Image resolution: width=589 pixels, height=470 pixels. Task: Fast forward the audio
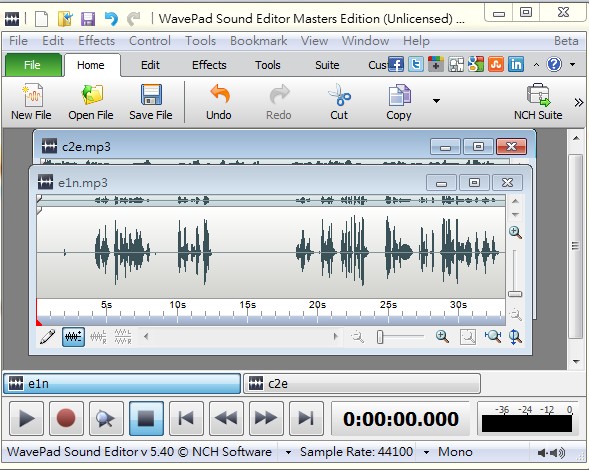(266, 418)
